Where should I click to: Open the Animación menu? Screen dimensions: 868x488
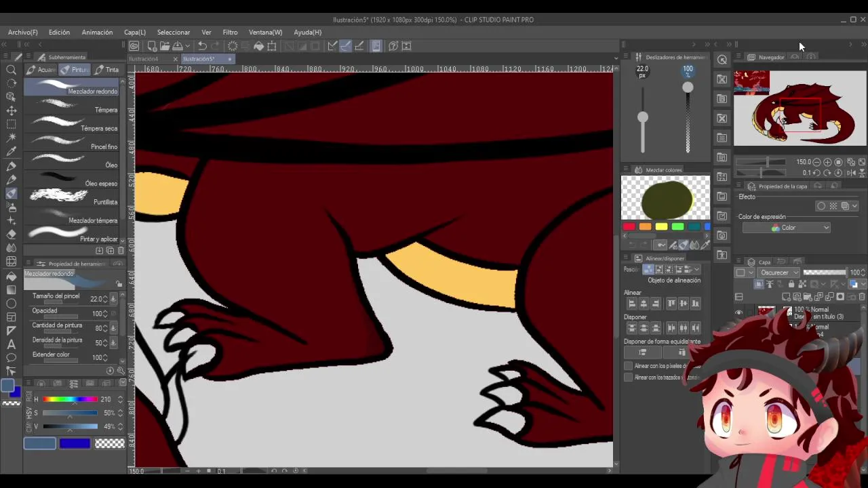tap(97, 33)
